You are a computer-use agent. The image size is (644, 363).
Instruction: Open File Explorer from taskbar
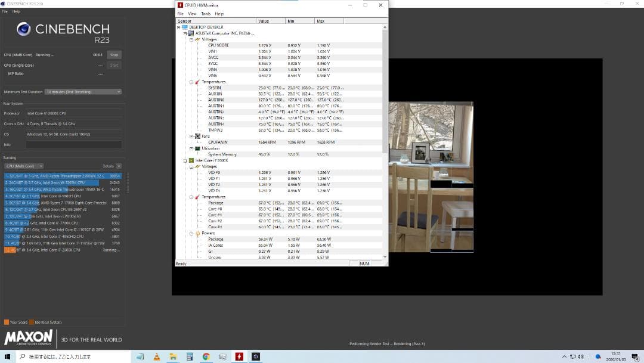coord(173,356)
